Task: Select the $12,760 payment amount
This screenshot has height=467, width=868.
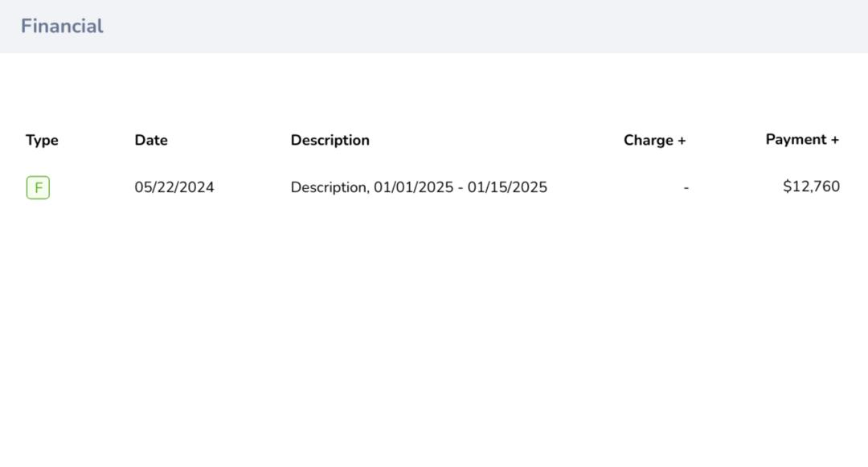Action: click(811, 186)
